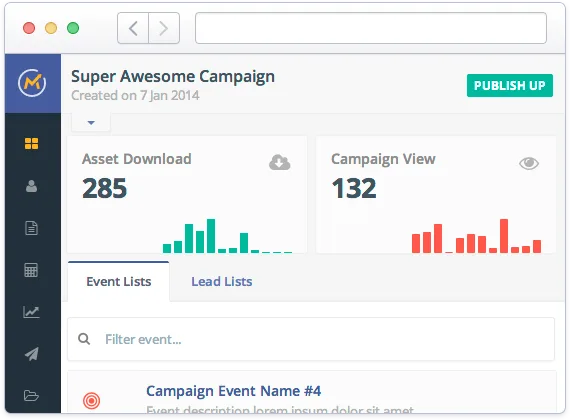Open Campaign Event Name #4 link

point(233,391)
